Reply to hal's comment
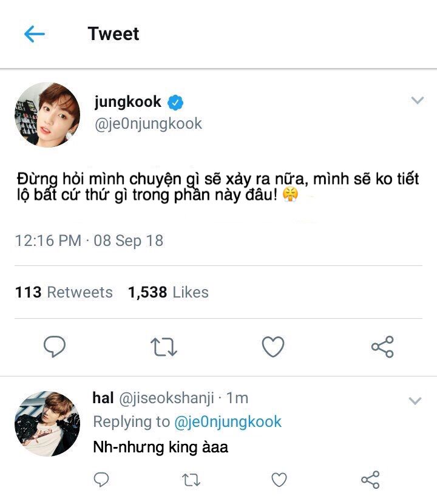This screenshot has width=437, height=504. (101, 480)
